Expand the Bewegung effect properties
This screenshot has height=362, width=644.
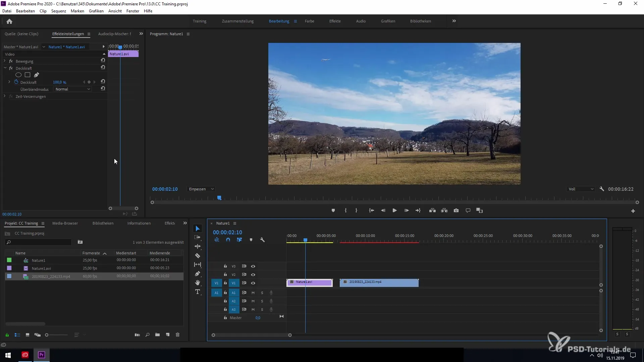[5, 61]
